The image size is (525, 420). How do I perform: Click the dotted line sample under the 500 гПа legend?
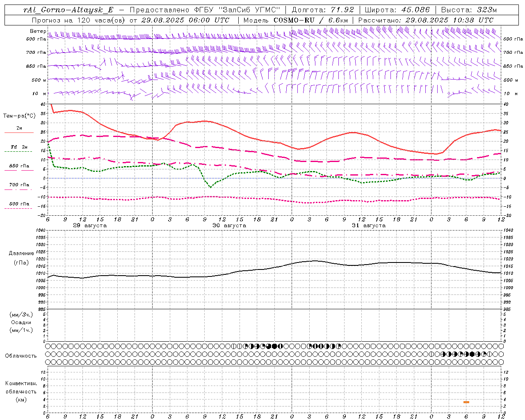pos(18,208)
